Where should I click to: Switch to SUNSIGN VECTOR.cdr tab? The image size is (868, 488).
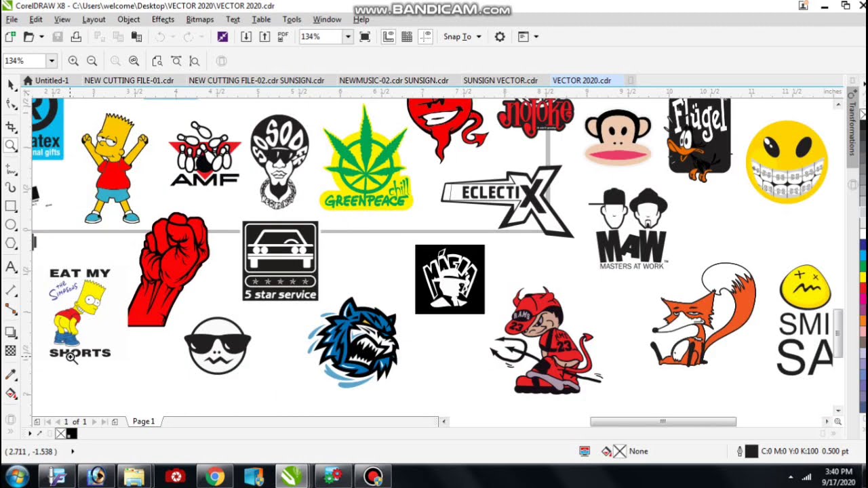point(500,80)
